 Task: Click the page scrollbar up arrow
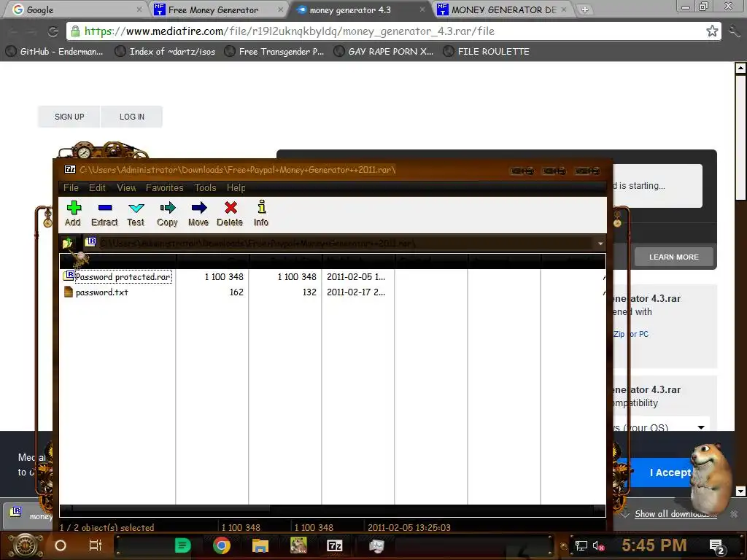(x=740, y=68)
